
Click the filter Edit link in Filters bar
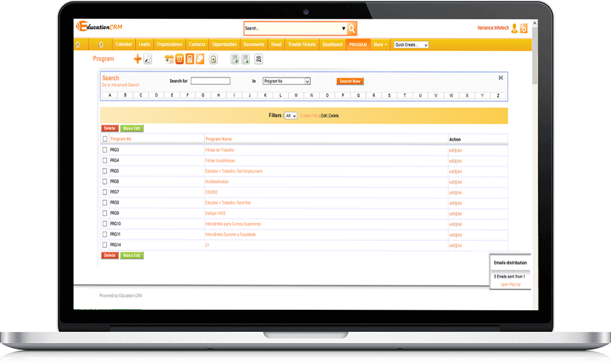pos(324,116)
